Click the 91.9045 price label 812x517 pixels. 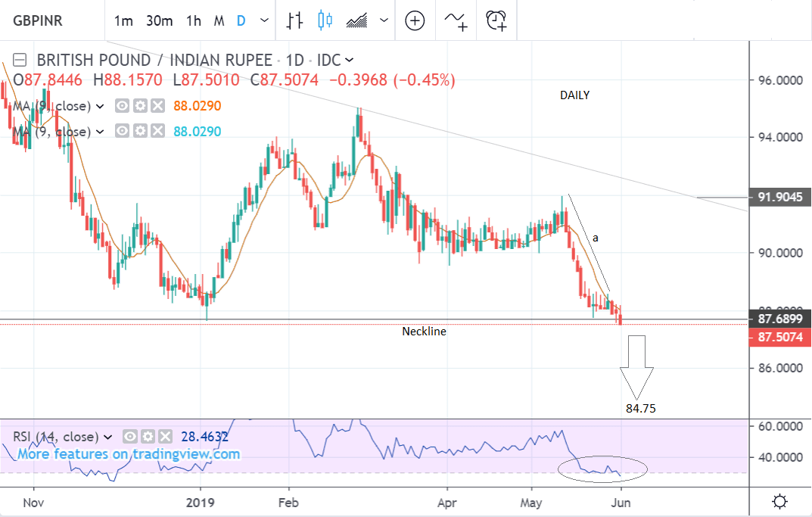780,198
